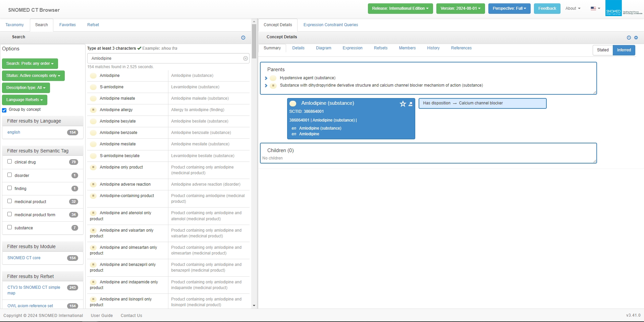Click the circle icon beside Amlodipine maleate
Image resolution: width=644 pixels, height=322 pixels.
tap(93, 98)
